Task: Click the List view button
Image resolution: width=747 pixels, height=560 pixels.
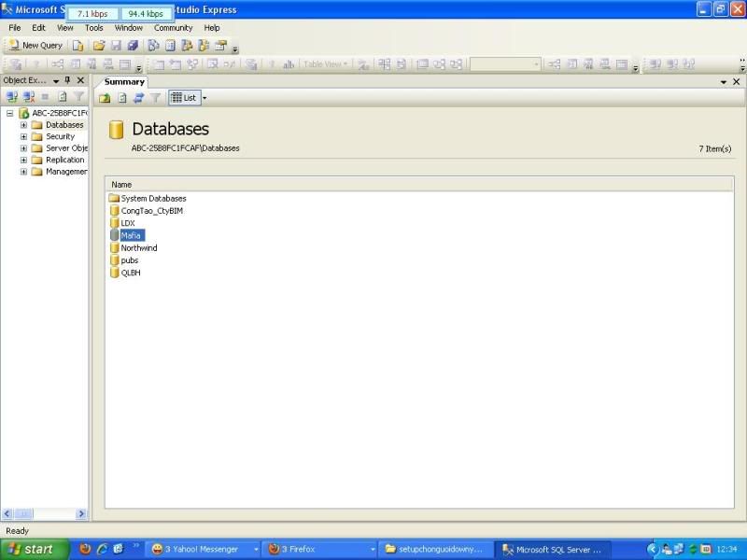Action: (184, 98)
